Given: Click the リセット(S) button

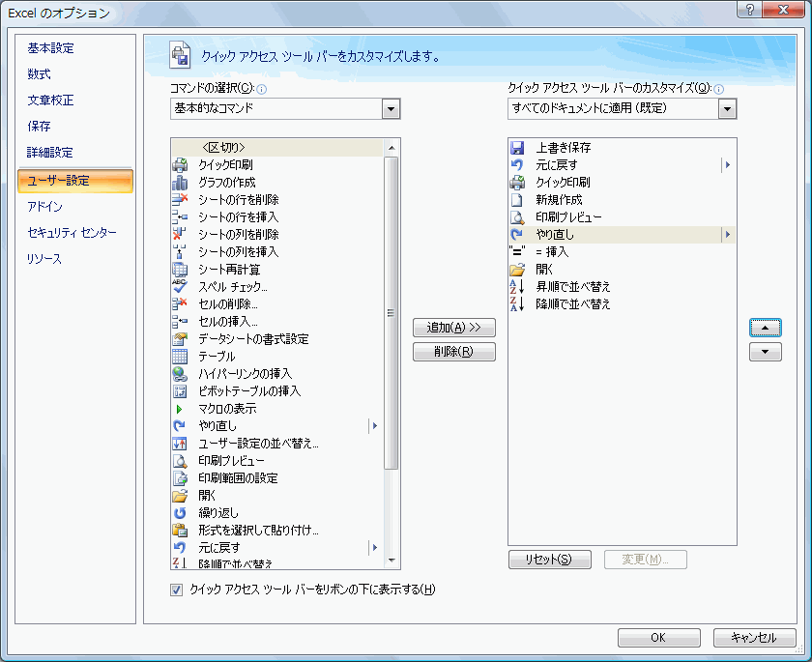Looking at the screenshot, I should 549,560.
